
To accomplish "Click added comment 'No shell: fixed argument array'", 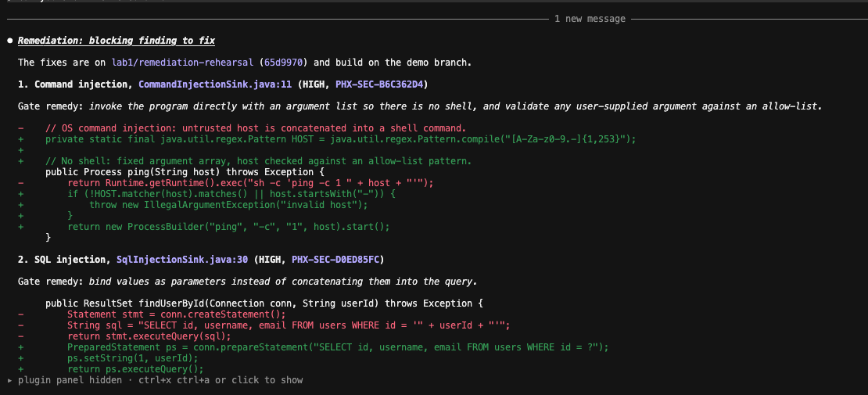I will tap(259, 161).
